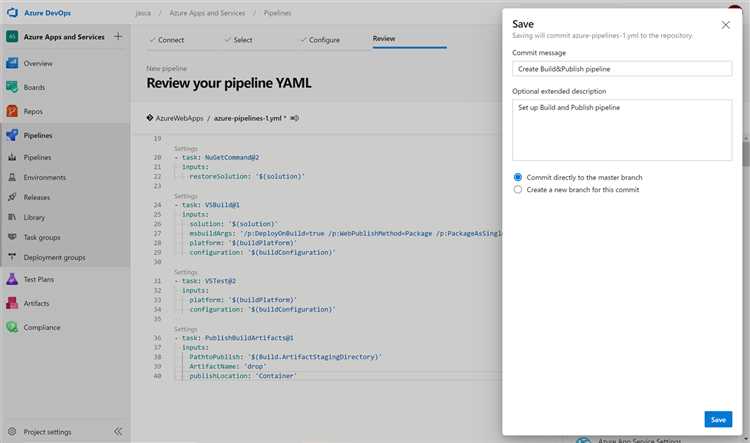
Task: Click the Commit message input field
Action: click(x=622, y=69)
